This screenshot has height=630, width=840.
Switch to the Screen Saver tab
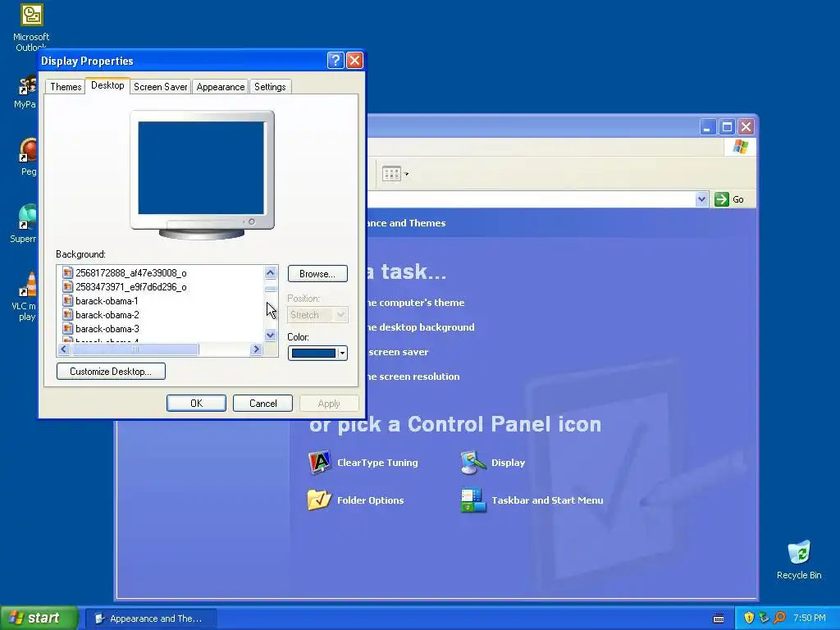coord(160,87)
